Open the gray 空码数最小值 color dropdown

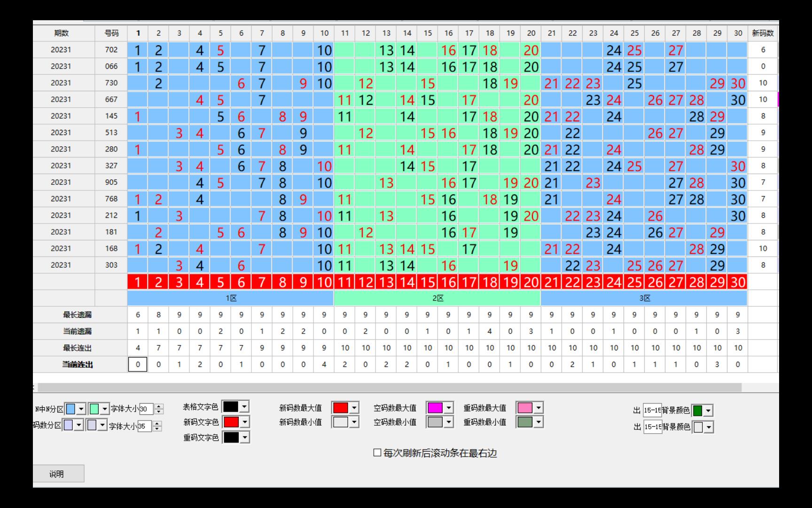pyautogui.click(x=449, y=422)
